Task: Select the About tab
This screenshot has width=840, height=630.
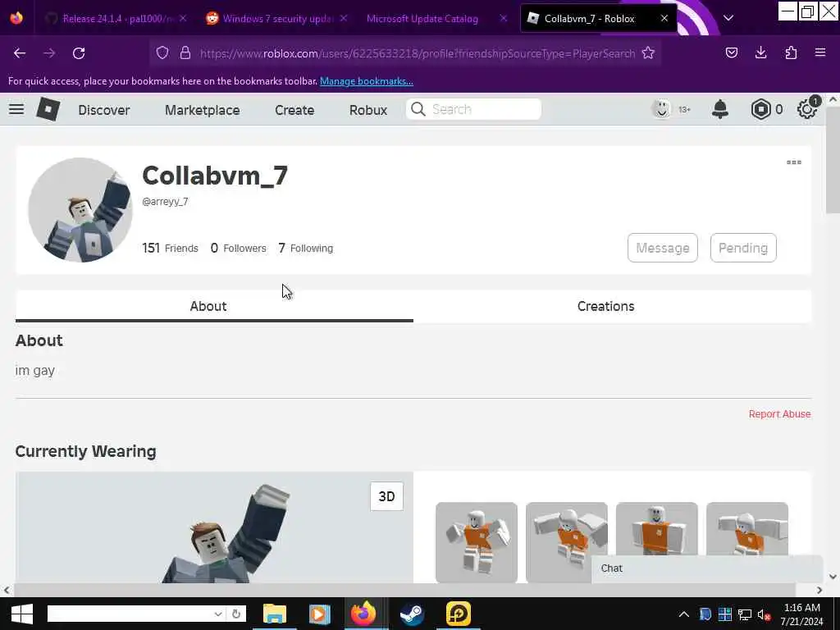Action: tap(214, 306)
